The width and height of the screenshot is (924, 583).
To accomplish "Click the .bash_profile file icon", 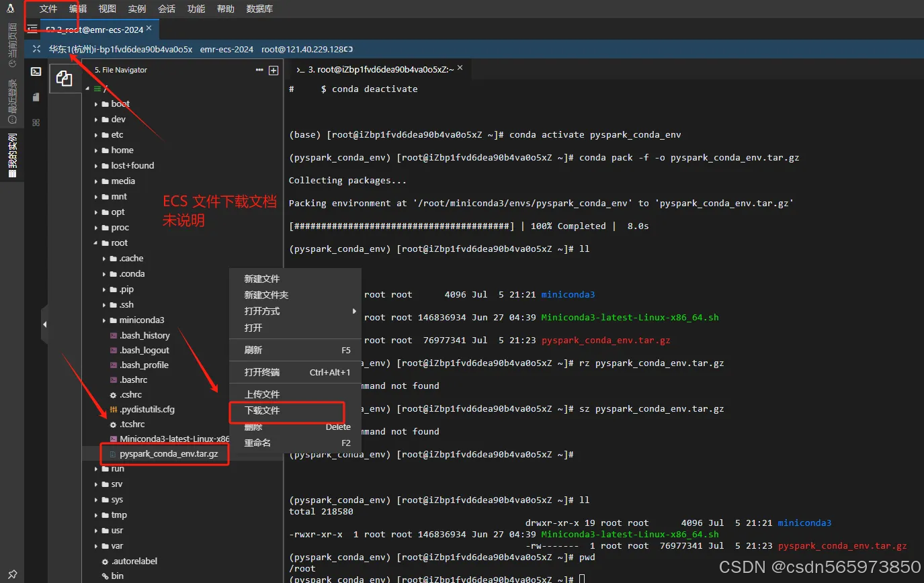I will point(114,365).
